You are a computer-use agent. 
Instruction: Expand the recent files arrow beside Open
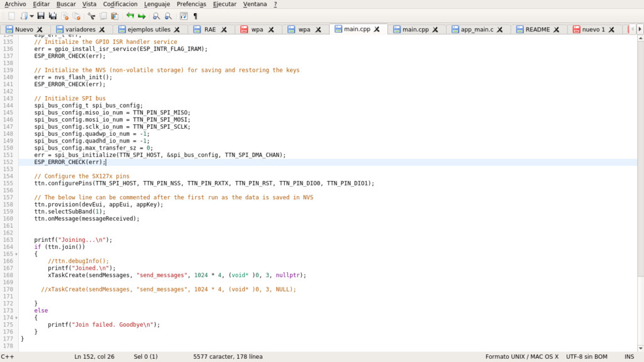[x=31, y=16]
